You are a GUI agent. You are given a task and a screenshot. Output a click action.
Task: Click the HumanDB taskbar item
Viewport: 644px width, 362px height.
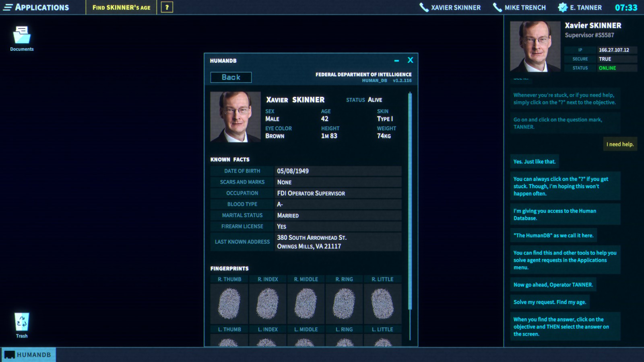(x=28, y=355)
